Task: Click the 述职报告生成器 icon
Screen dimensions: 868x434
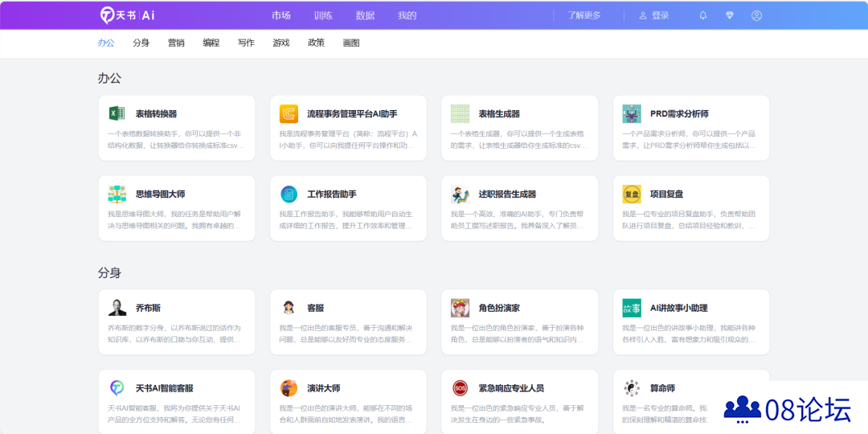Action: 460,194
